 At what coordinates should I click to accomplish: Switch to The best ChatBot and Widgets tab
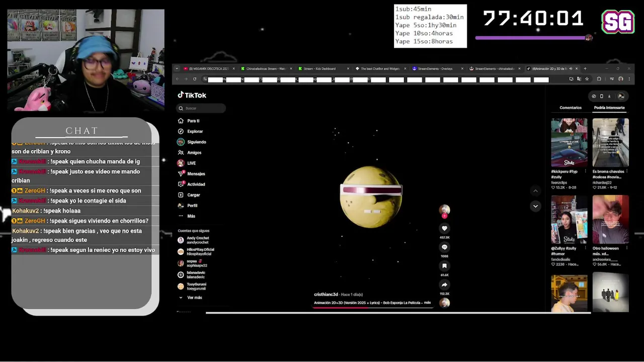pos(380,68)
